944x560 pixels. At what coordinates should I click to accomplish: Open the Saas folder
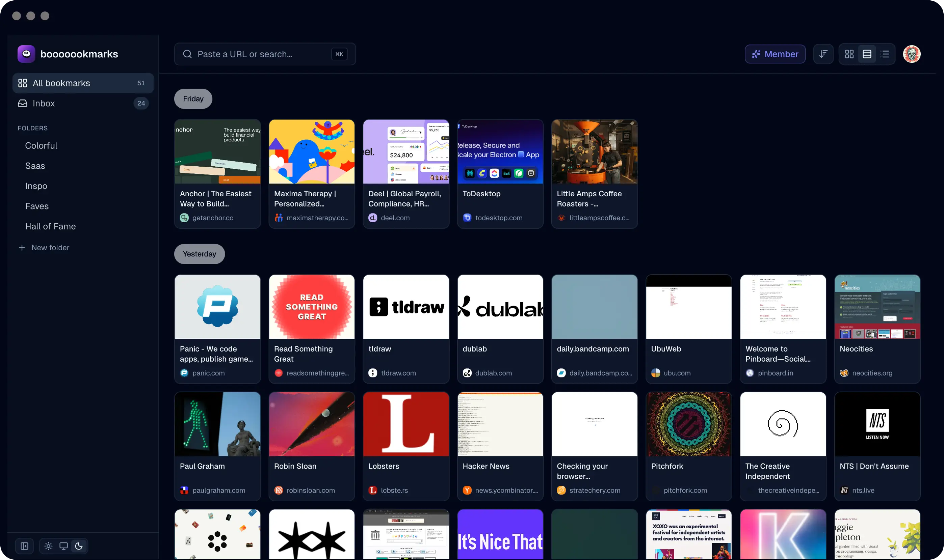click(35, 166)
